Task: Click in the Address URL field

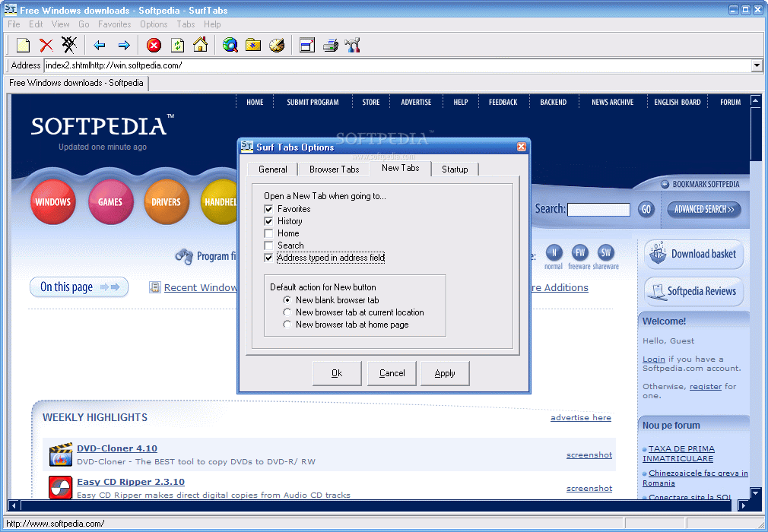Action: pyautogui.click(x=398, y=65)
